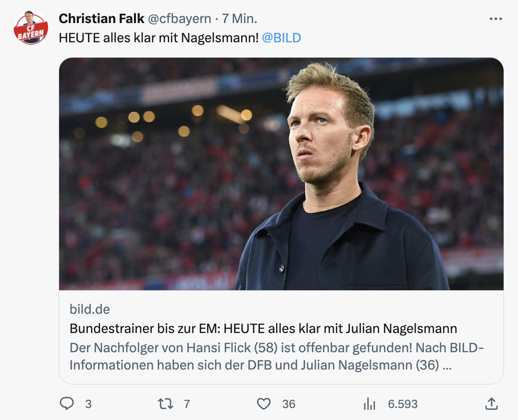
Task: Click the @cfbayern handle
Action: click(x=179, y=19)
